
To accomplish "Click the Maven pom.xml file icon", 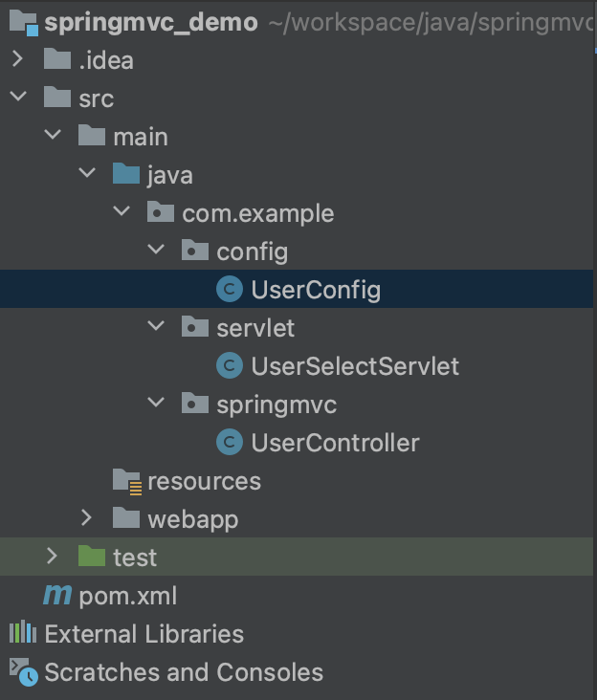I will [x=57, y=596].
